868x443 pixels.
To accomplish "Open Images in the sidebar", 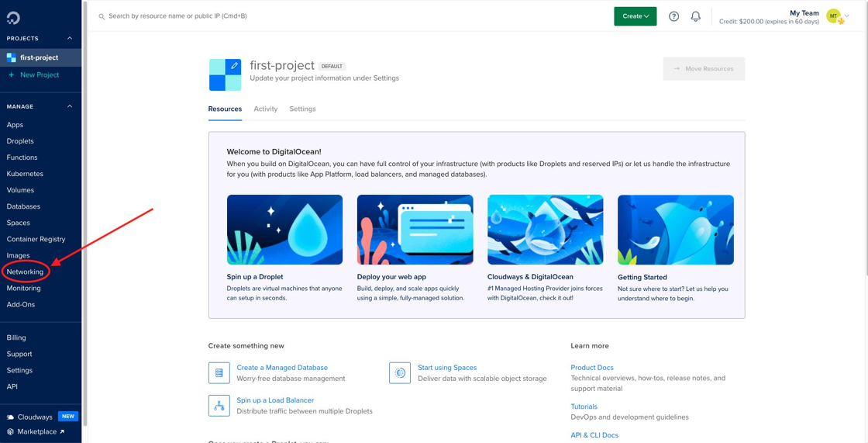I will click(x=19, y=255).
